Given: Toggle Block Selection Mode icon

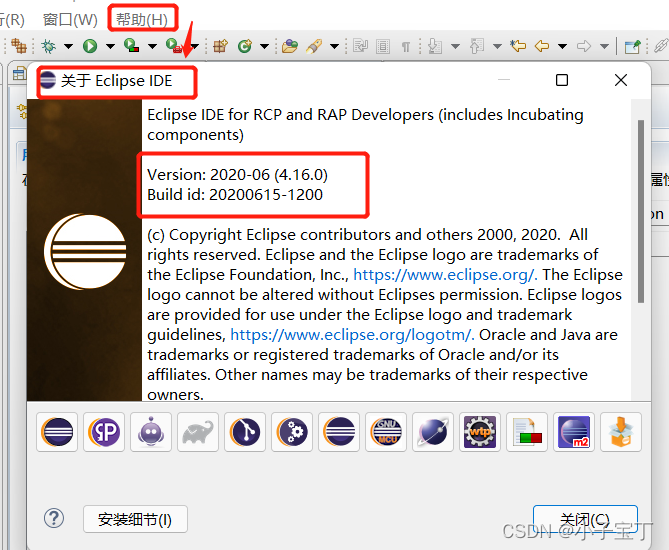Looking at the screenshot, I should click(383, 46).
